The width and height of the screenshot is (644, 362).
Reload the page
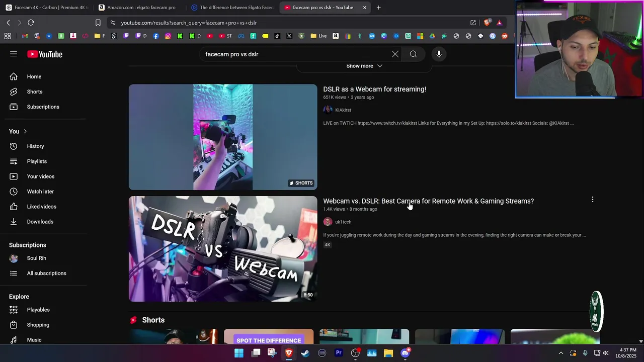[x=31, y=23]
